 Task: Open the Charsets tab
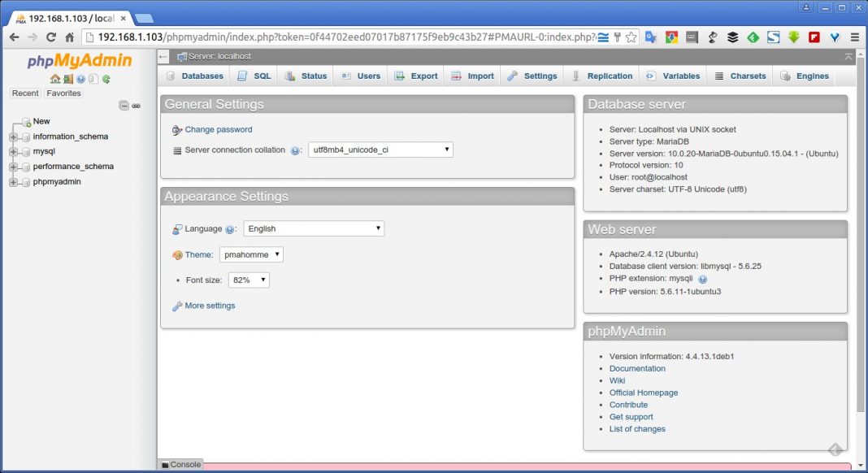coord(740,76)
